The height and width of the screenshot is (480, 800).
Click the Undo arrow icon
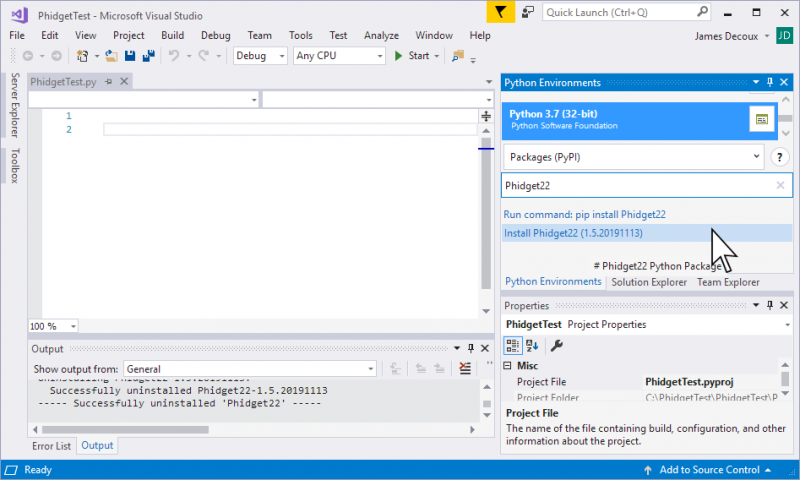(x=174, y=56)
